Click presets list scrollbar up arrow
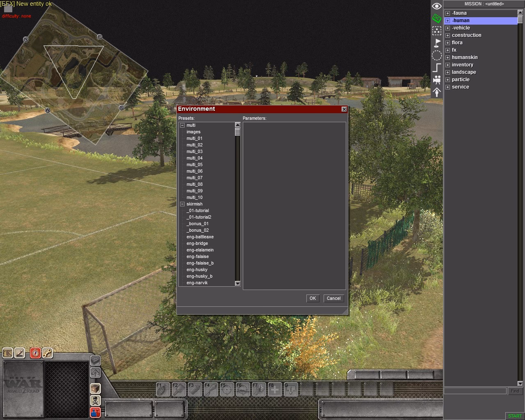 [237, 125]
